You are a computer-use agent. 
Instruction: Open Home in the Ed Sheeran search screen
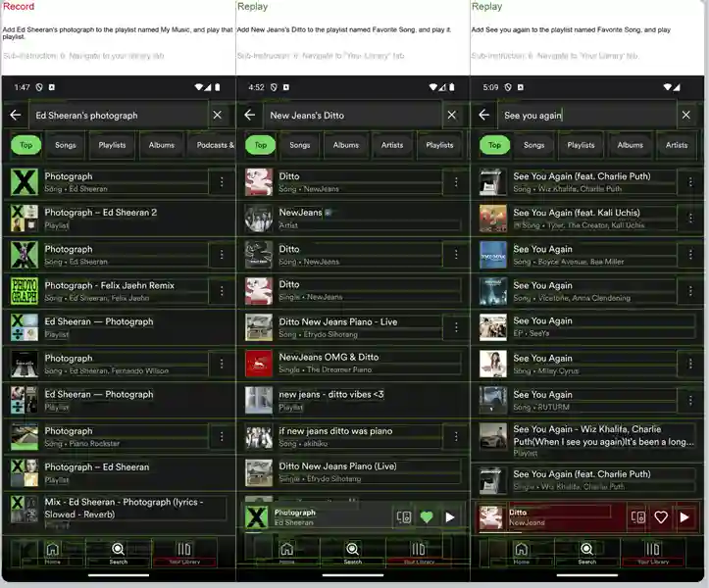pos(52,553)
